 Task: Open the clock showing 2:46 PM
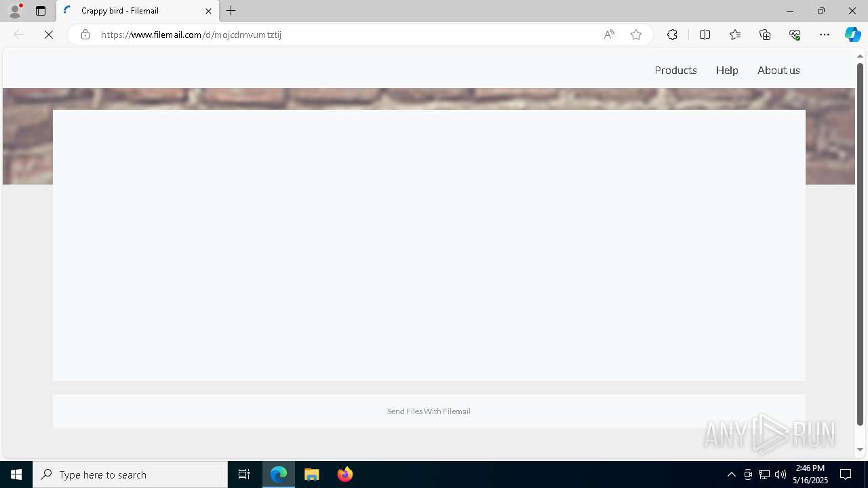point(810,474)
